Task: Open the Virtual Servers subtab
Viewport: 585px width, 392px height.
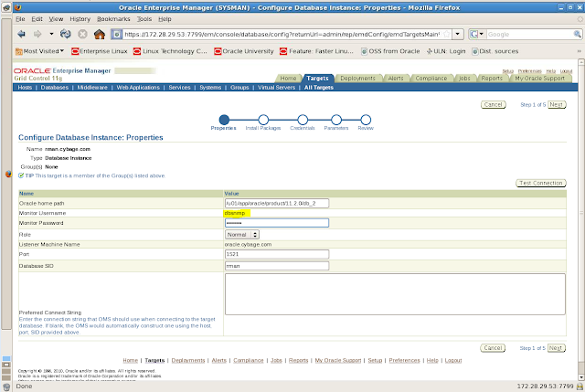Action: click(x=276, y=88)
